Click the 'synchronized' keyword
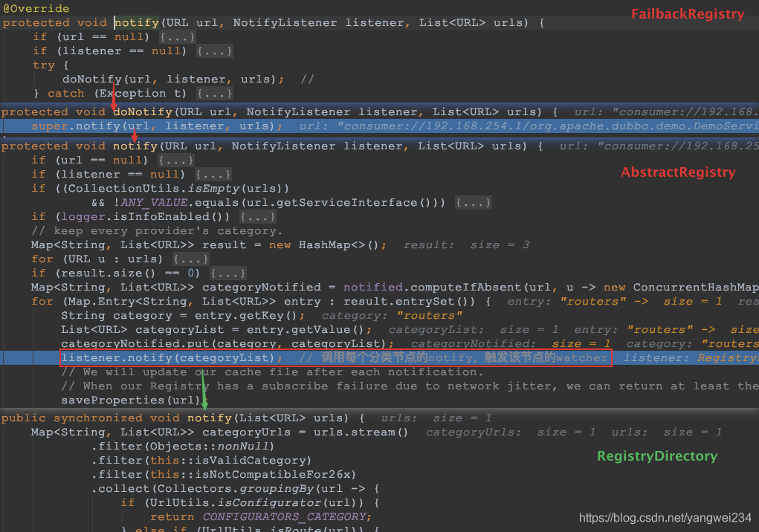The image size is (759, 532). click(98, 418)
